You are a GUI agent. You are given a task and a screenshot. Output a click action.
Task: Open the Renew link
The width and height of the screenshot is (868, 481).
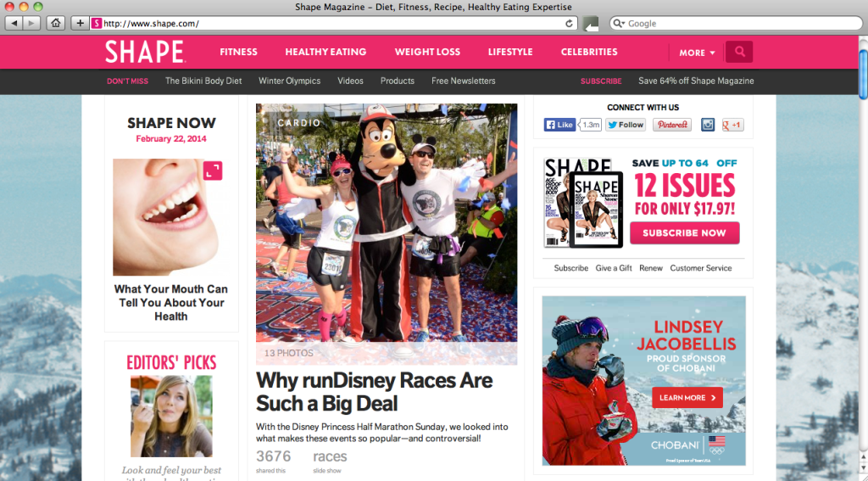651,268
